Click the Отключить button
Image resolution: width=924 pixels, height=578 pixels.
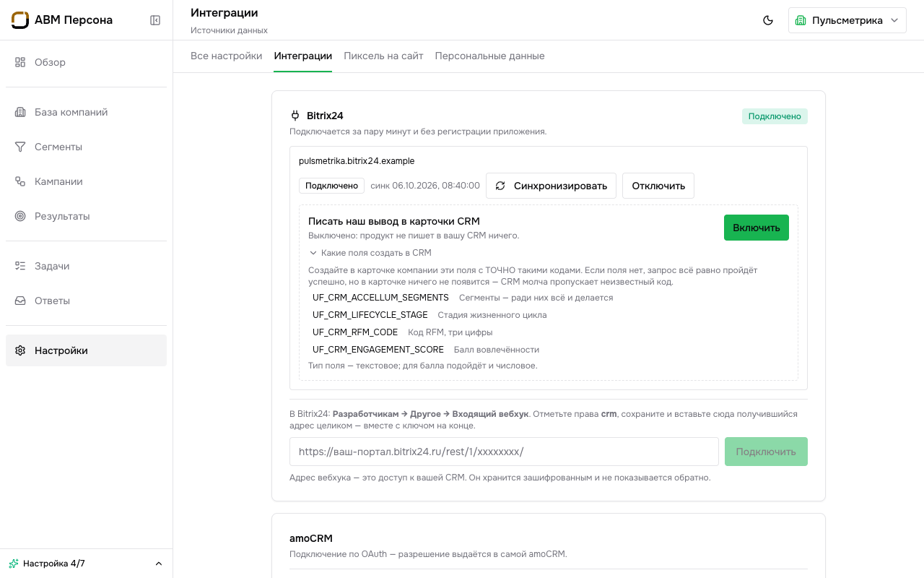pos(658,186)
